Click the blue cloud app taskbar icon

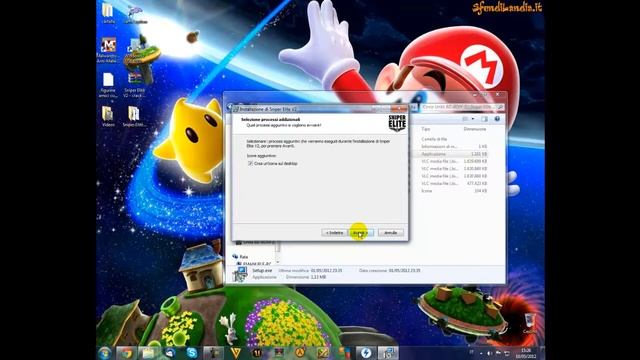click(170, 353)
